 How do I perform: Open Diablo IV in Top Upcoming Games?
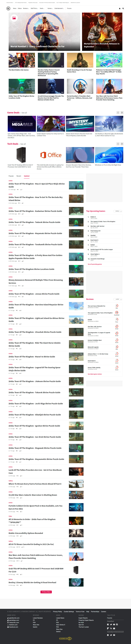coord(93,217)
